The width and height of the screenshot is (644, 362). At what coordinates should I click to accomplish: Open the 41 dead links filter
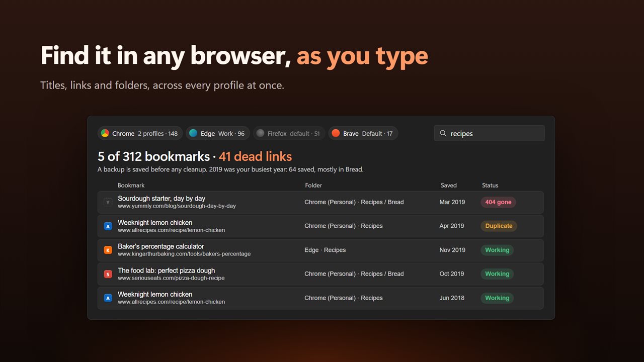255,156
